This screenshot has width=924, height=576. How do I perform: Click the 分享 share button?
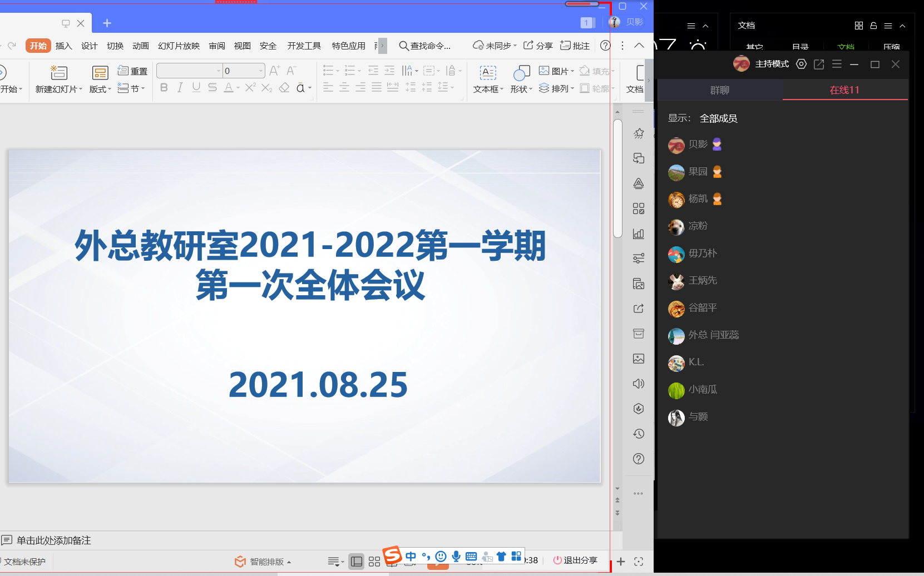click(538, 46)
